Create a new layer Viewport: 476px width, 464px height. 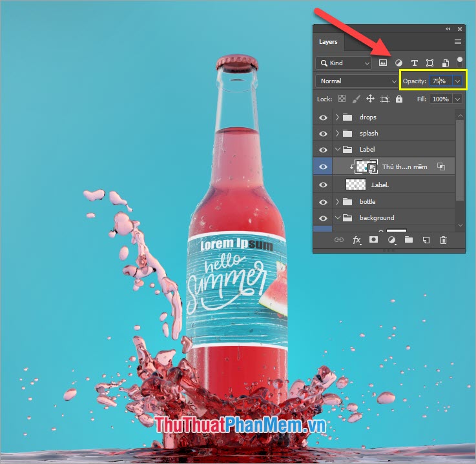[426, 240]
